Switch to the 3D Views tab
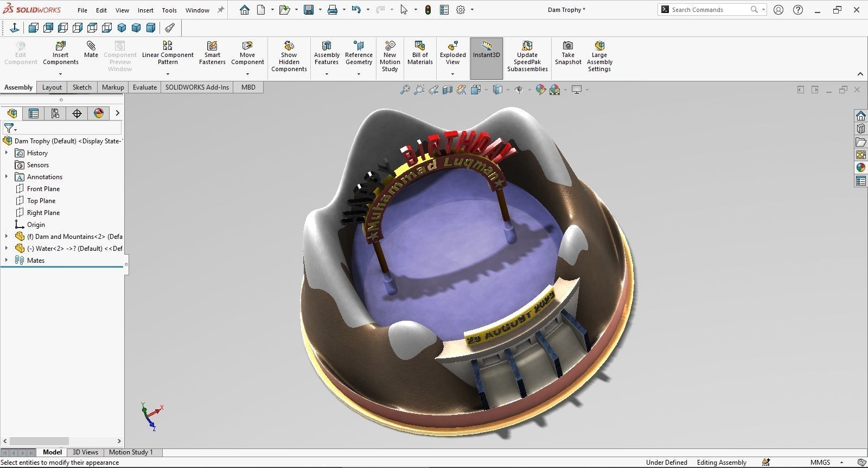Screen dimensions: 868x468 click(x=85, y=452)
